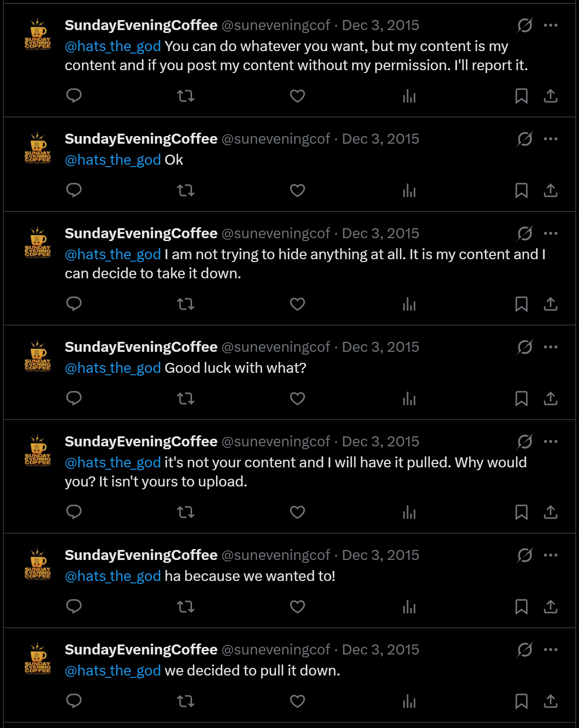Bookmark the 'I'll report it' tweet

(521, 96)
